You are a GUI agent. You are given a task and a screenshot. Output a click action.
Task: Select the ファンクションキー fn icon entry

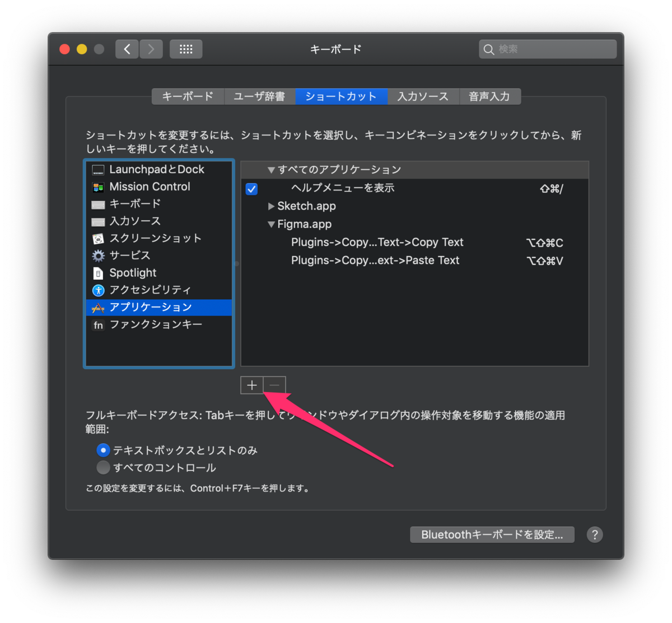click(98, 325)
